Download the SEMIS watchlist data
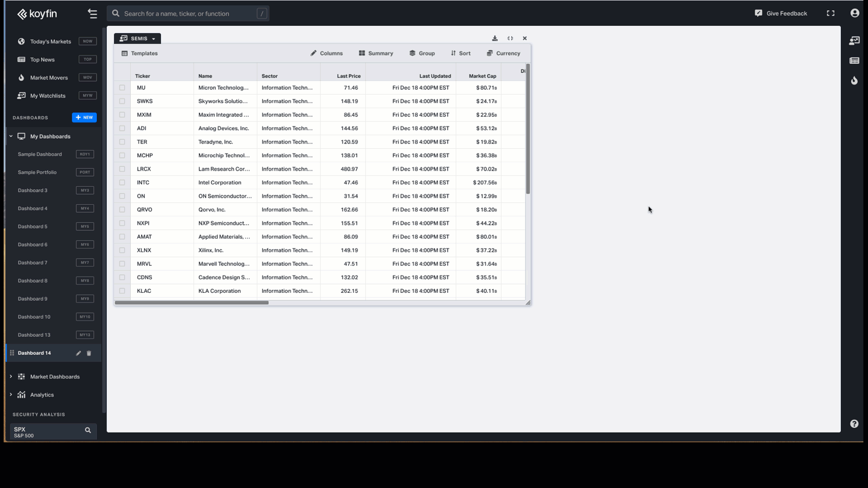The height and width of the screenshot is (488, 868). (x=495, y=39)
